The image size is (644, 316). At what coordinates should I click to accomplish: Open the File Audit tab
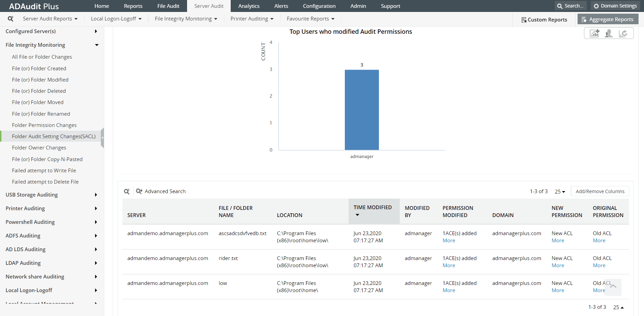point(168,6)
